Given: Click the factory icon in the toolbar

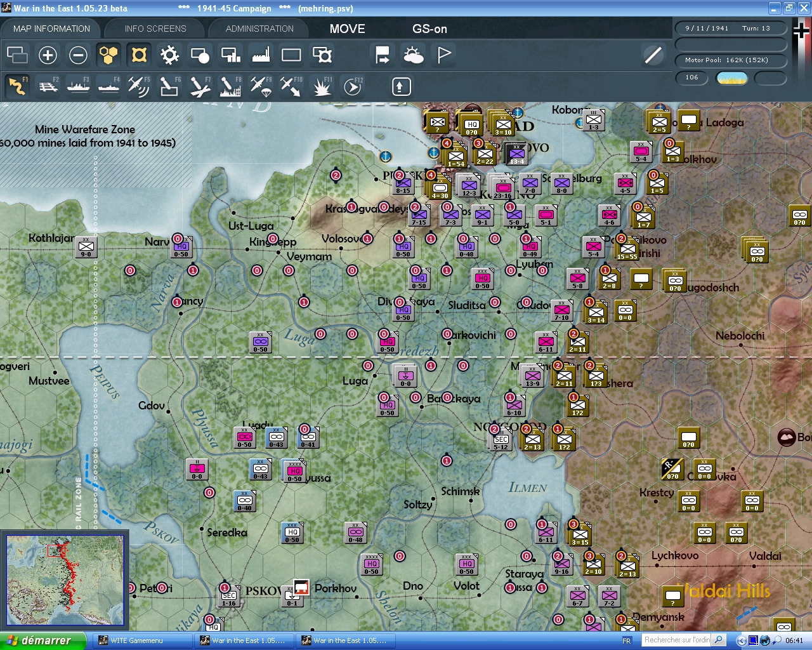Looking at the screenshot, I should click(261, 55).
